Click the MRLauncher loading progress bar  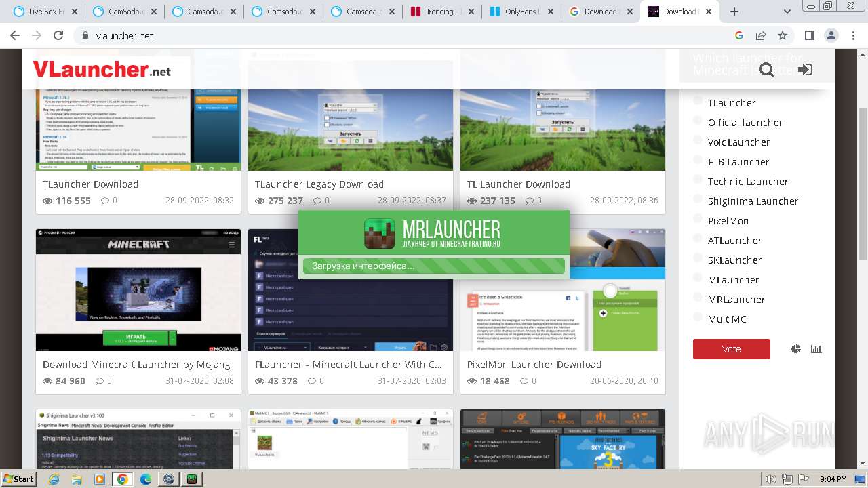(x=433, y=266)
